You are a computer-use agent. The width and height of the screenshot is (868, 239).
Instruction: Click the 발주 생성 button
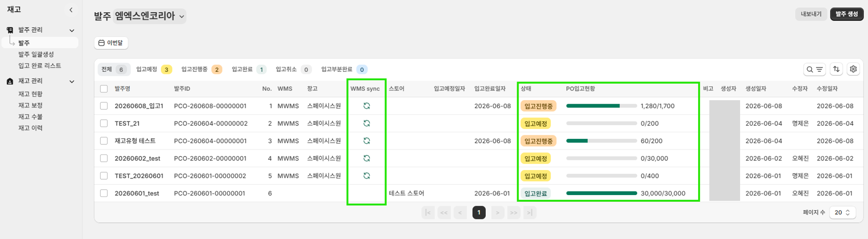click(847, 14)
